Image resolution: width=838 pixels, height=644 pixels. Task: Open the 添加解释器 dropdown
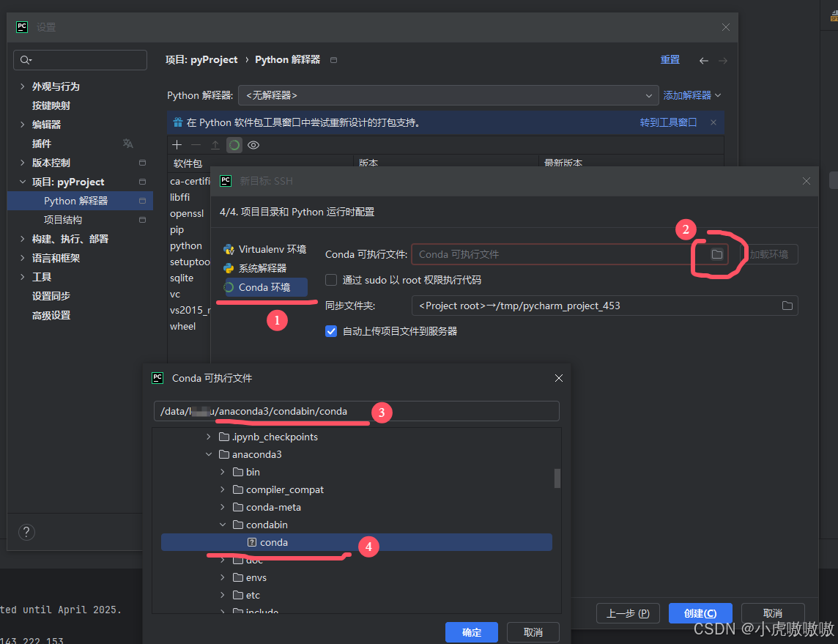click(x=692, y=95)
